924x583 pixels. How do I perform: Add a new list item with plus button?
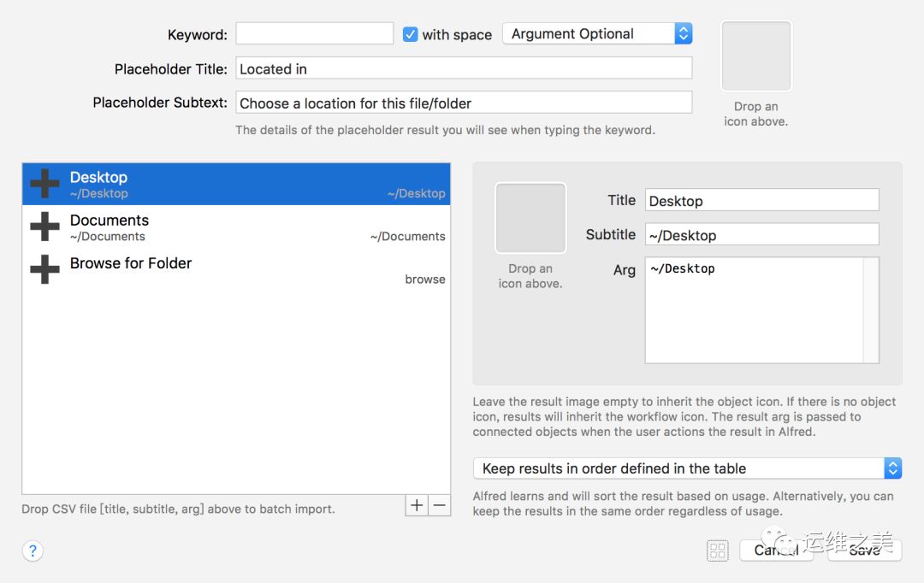click(417, 505)
